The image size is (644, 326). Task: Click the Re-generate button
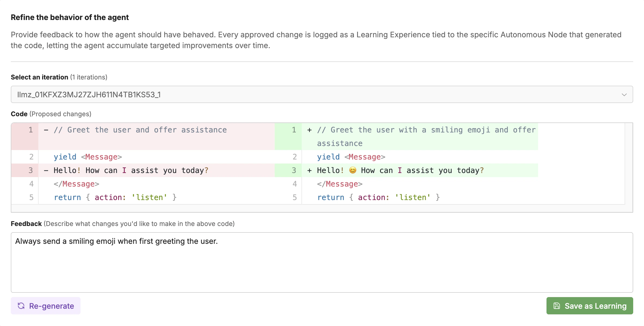[x=46, y=306]
